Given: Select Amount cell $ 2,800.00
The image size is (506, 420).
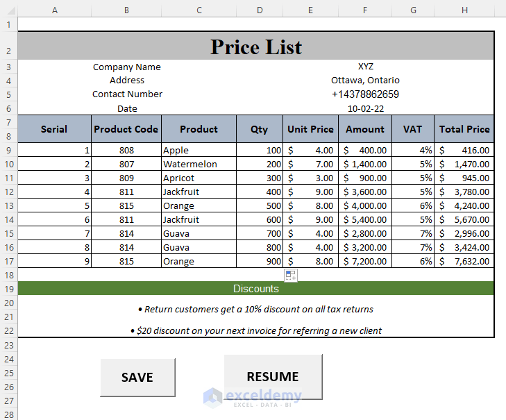Looking at the screenshot, I should 365,233.
